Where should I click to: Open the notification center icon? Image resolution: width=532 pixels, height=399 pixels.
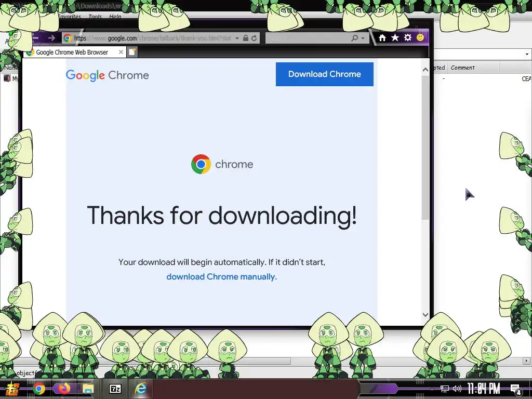[x=516, y=390]
